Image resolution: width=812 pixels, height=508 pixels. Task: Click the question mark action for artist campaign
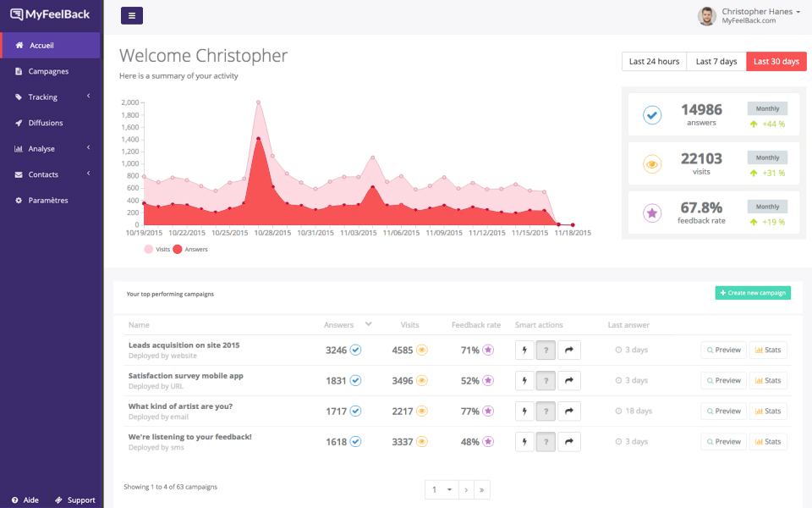(x=546, y=411)
